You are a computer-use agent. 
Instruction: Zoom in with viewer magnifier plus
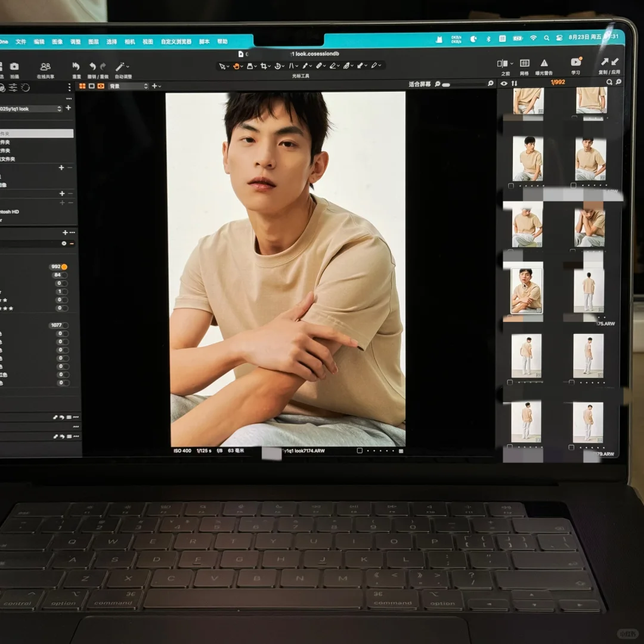[x=490, y=83]
